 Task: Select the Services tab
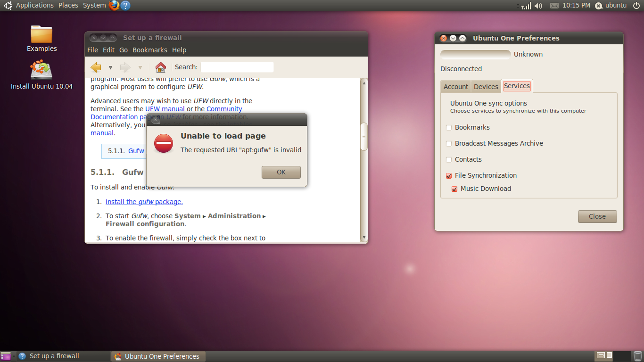pos(517,86)
